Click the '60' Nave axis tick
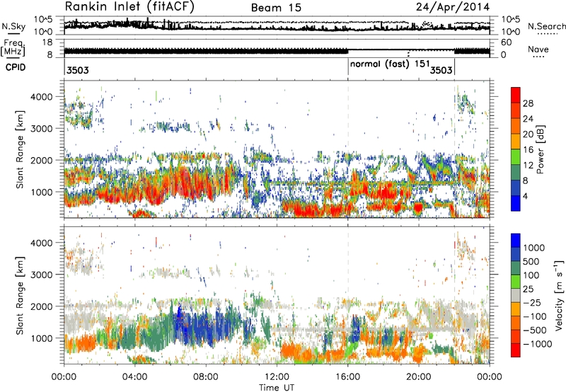This screenshot has width=566, height=392. coord(506,42)
